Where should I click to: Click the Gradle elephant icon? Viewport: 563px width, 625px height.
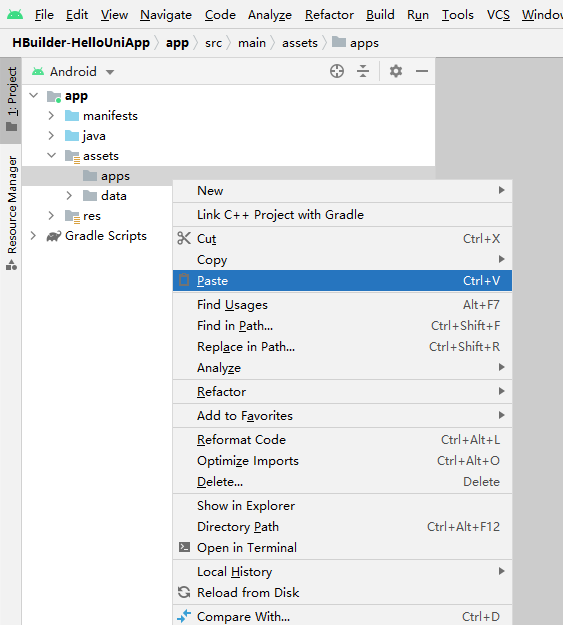54,236
